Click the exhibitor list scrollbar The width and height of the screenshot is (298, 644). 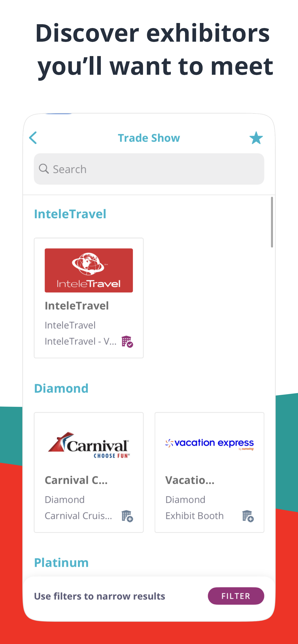pyautogui.click(x=272, y=222)
